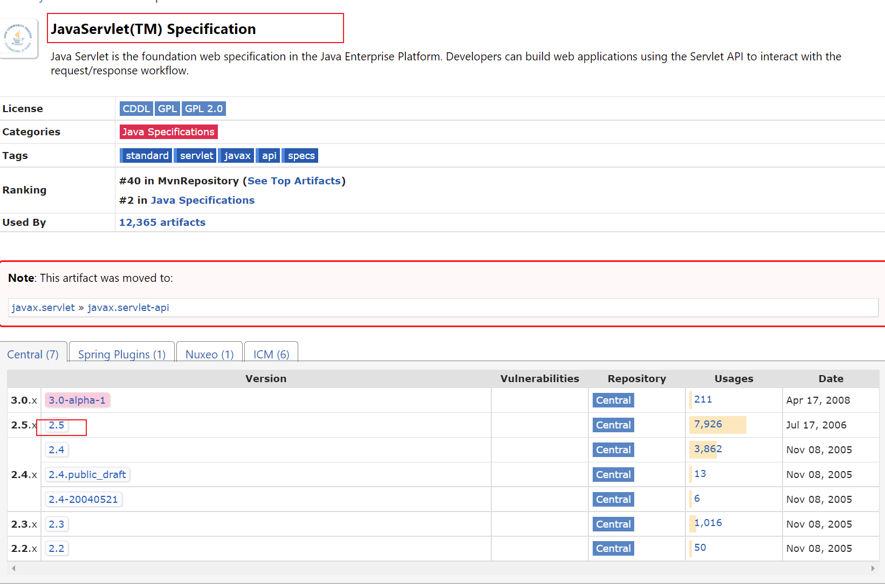Open the See Top Artifacts link
Screen dimensions: 885x588
click(x=294, y=181)
